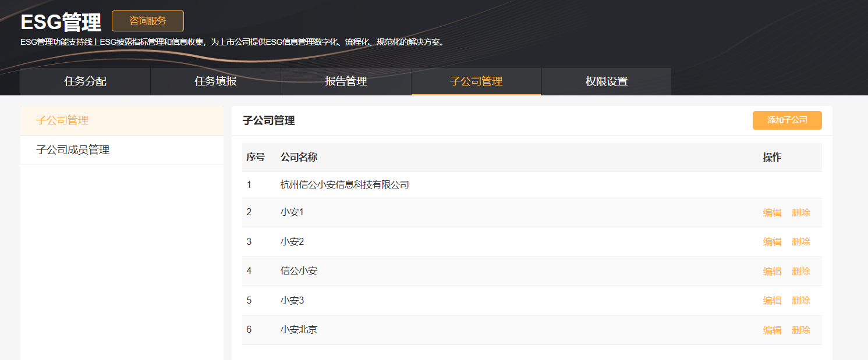Screen dimensions: 868x360
Task: Edit the 小安北京 row
Action: click(x=772, y=330)
